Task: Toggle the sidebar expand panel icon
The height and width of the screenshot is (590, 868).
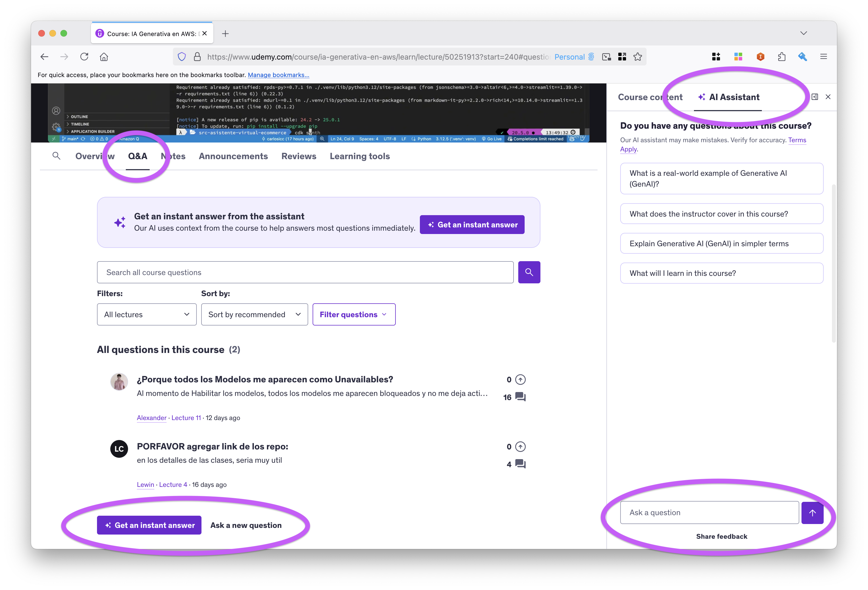Action: click(x=815, y=97)
